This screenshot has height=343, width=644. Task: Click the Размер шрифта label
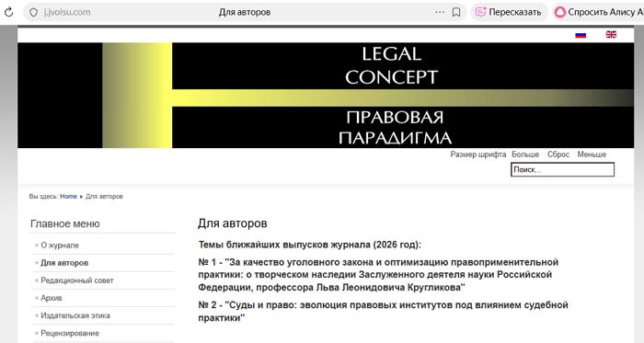point(478,154)
